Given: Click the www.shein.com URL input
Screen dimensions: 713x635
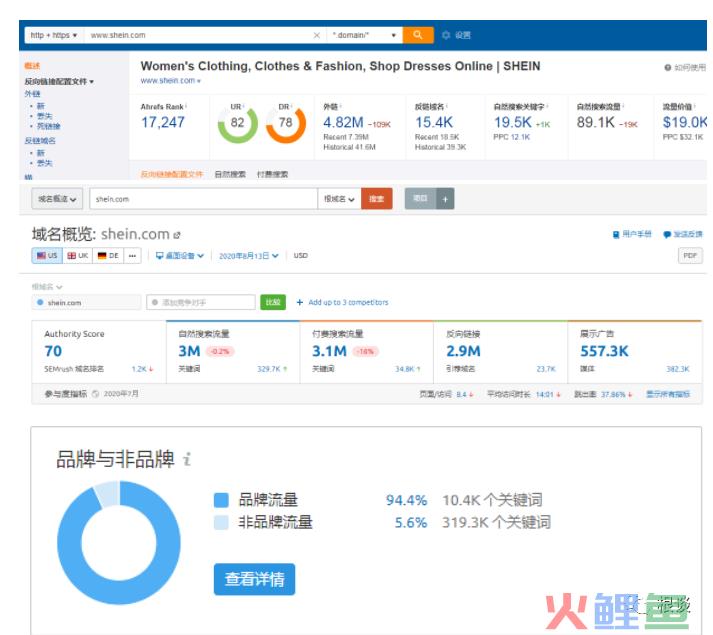Looking at the screenshot, I should pos(200,35).
